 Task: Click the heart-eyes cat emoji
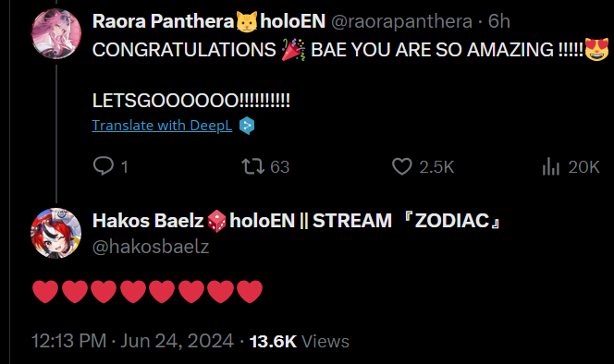tap(596, 50)
